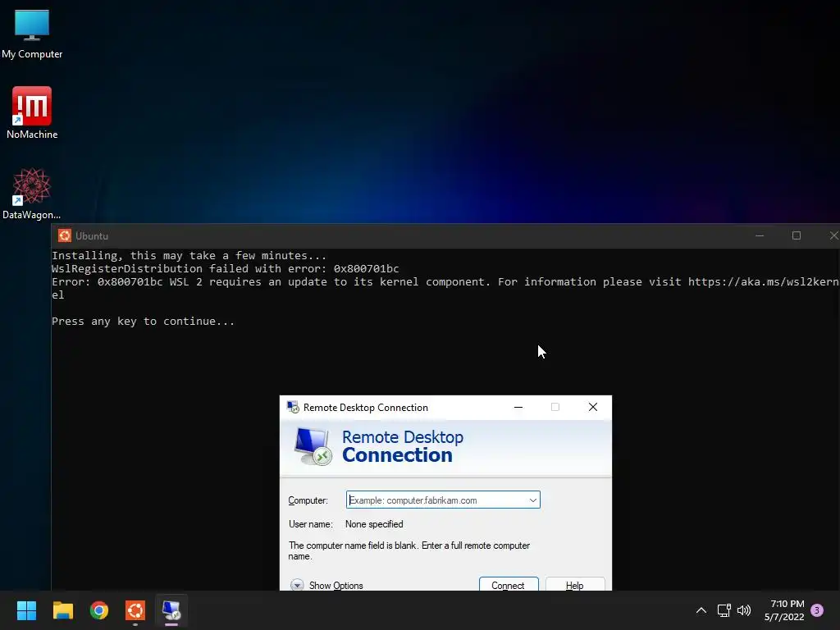The width and height of the screenshot is (840, 630).
Task: Click the 'Installing, this may take' line
Action: pyautogui.click(x=189, y=256)
